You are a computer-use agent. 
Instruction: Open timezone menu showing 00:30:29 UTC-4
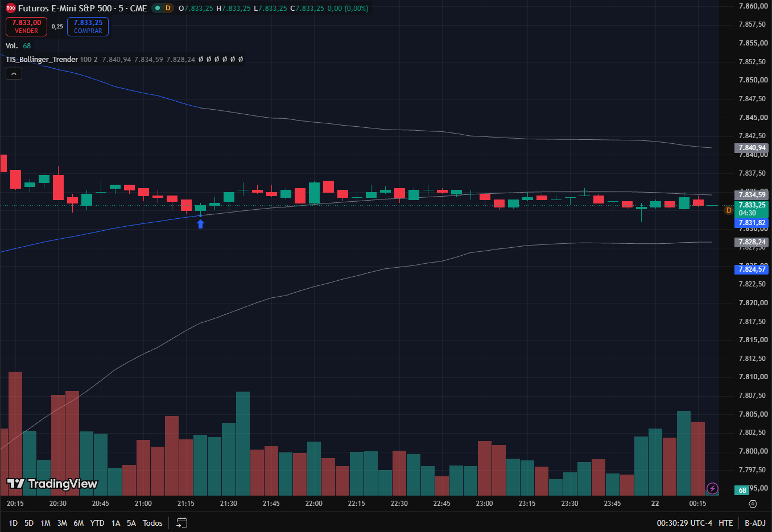tap(684, 523)
